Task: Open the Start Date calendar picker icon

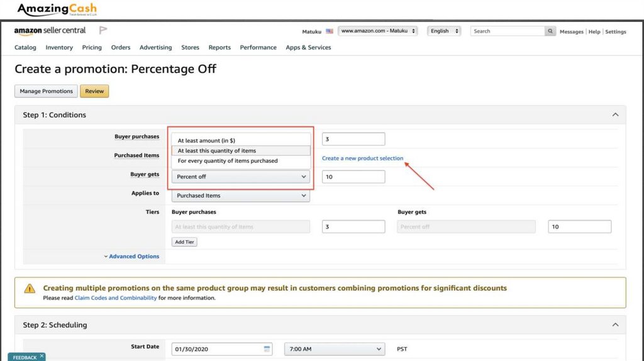Action: pos(267,348)
